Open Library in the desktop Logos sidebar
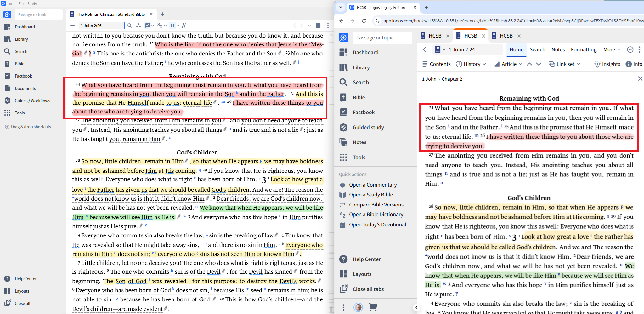644x314 pixels. 16,39
